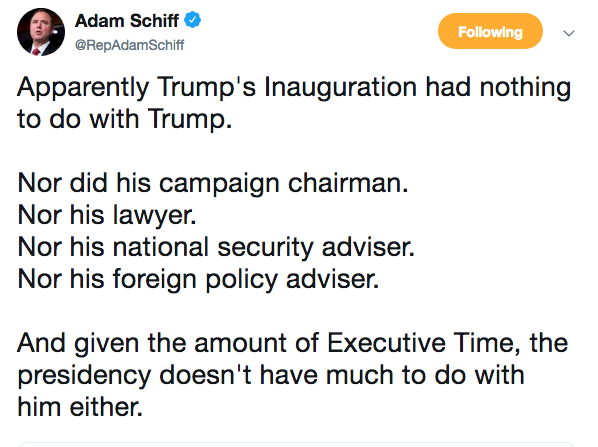Click the final line "him either."
This screenshot has height=447, width=598.
[x=80, y=407]
